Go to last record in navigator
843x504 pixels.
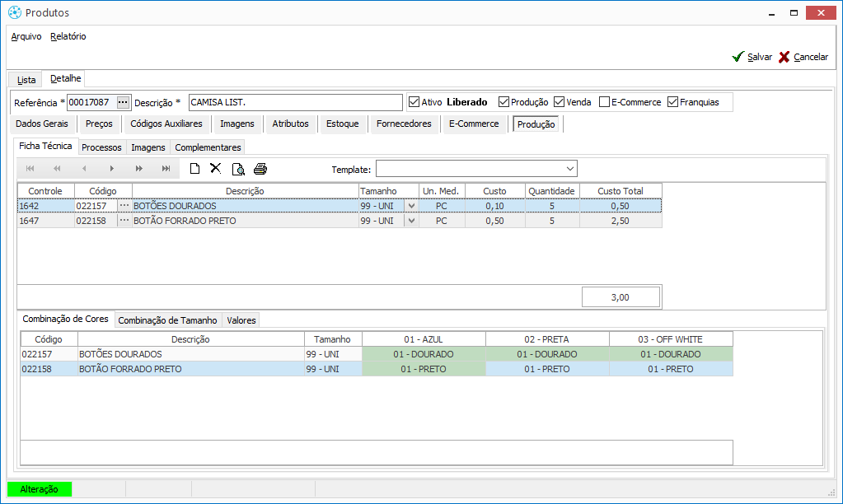pyautogui.click(x=166, y=169)
